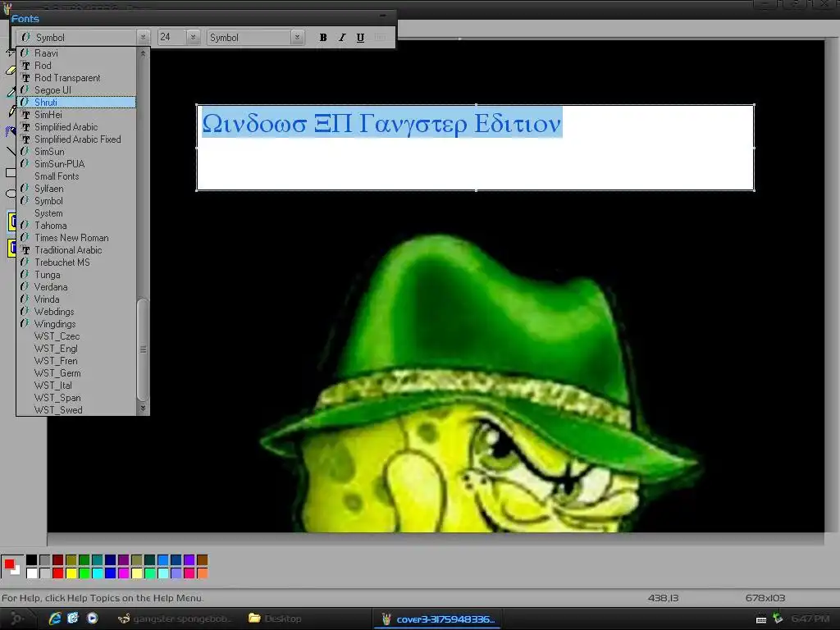Choose WST_Czec in the font list
840x630 pixels.
point(76,336)
